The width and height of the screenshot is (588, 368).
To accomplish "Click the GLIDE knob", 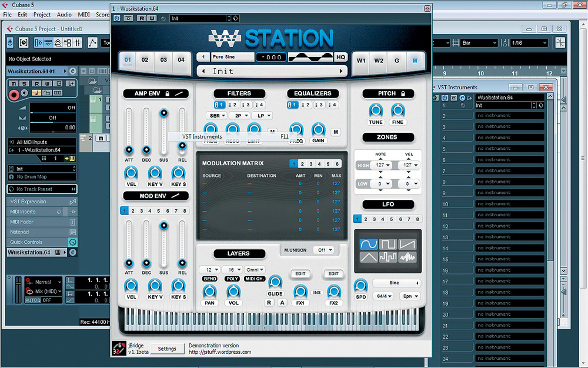I will pos(275,282).
